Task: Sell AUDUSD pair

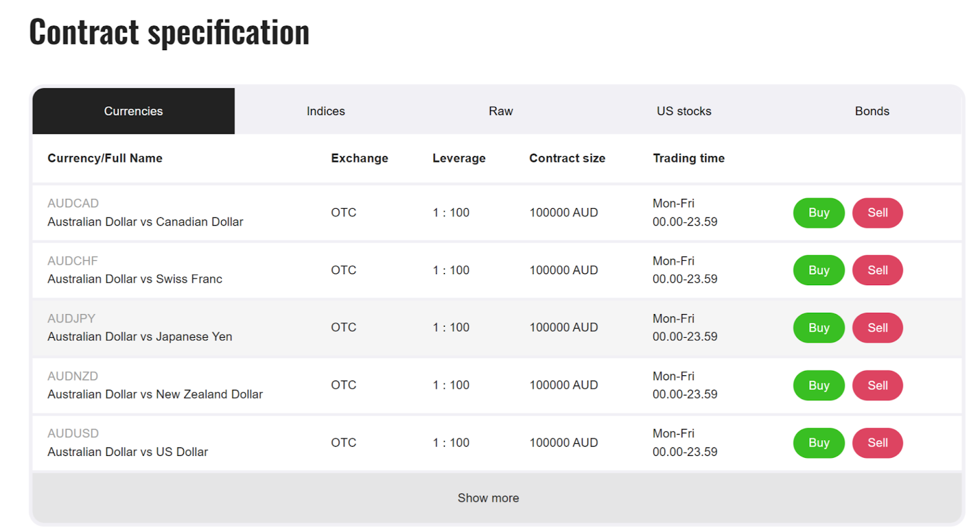Action: pos(878,442)
